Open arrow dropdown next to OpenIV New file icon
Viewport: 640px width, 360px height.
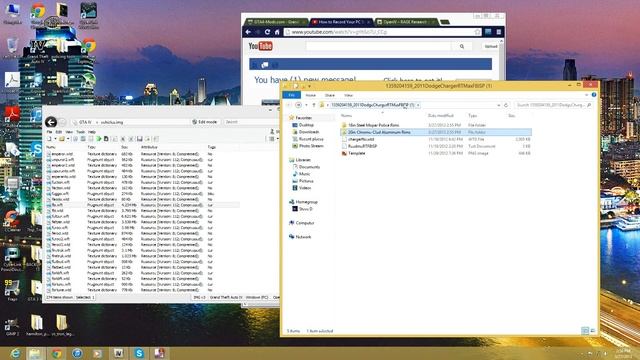[55, 139]
